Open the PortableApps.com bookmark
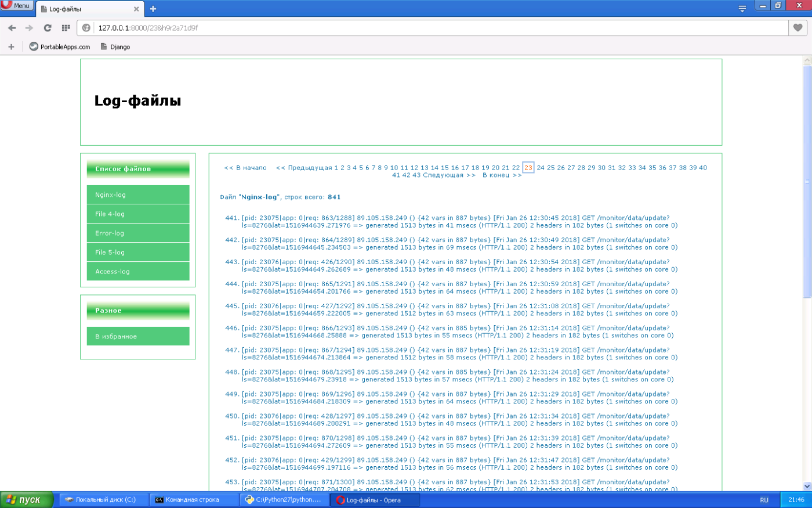Image resolution: width=812 pixels, height=508 pixels. (60, 47)
